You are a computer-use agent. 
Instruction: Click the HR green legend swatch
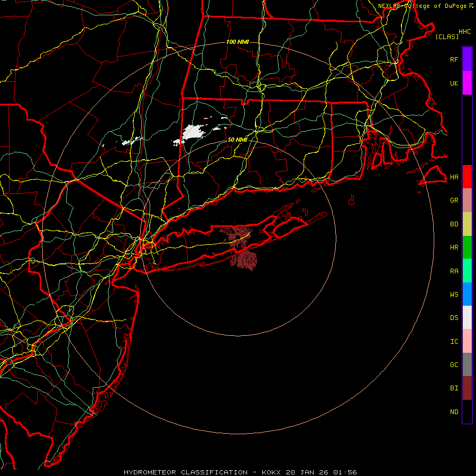click(467, 248)
